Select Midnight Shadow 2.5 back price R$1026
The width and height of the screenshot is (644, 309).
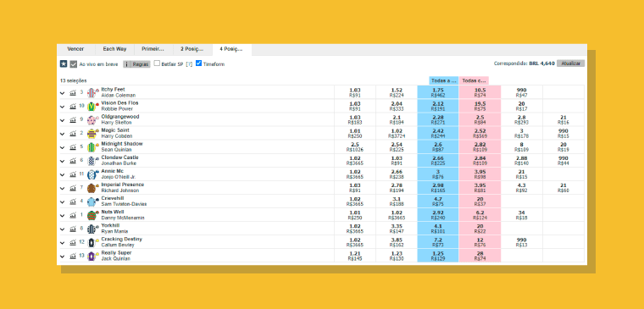pyautogui.click(x=355, y=147)
